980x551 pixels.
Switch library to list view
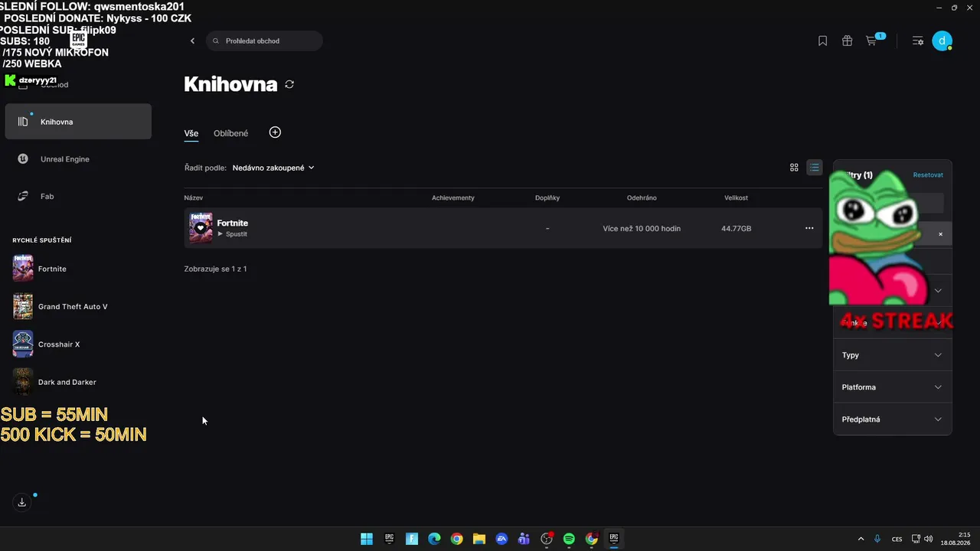click(x=815, y=168)
